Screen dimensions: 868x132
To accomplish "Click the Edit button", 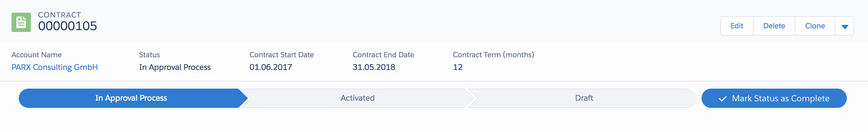I will click(736, 26).
